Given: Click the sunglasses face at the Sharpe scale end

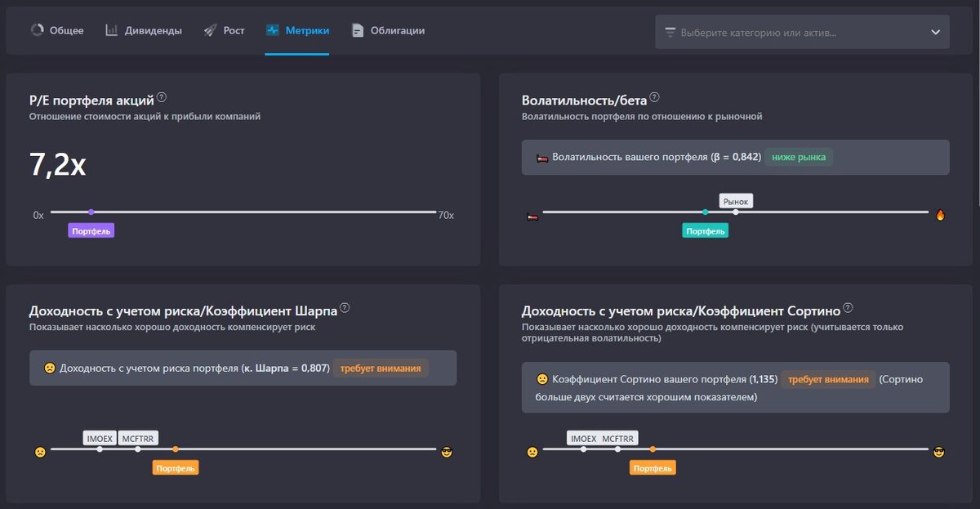Looking at the screenshot, I should 447,452.
